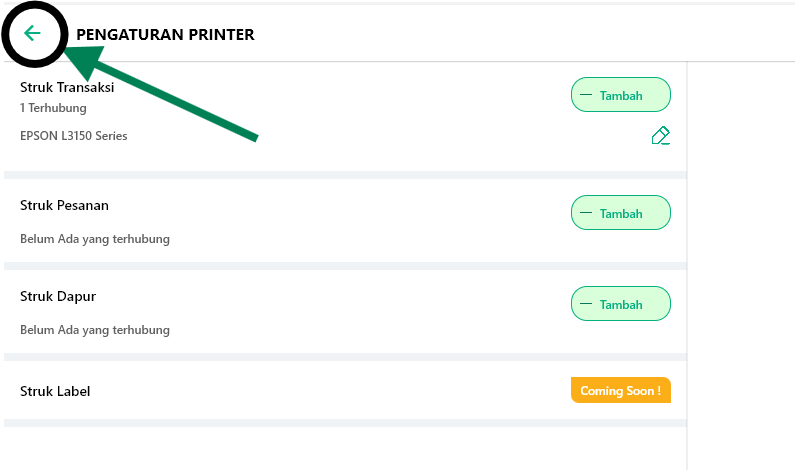The width and height of the screenshot is (795, 470).
Task: Click the dash icon in Struk Dapur's Tambah button
Action: click(586, 304)
